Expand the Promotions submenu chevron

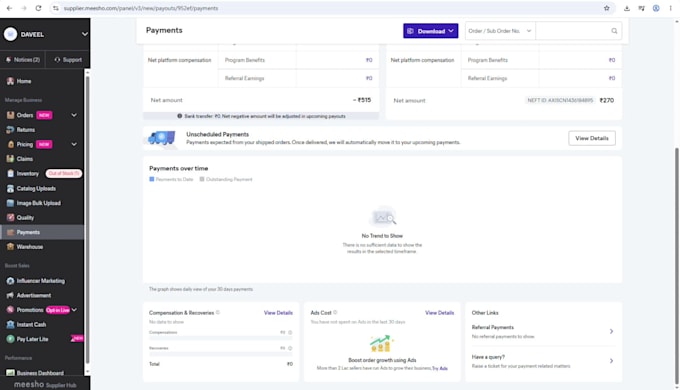[x=74, y=310]
